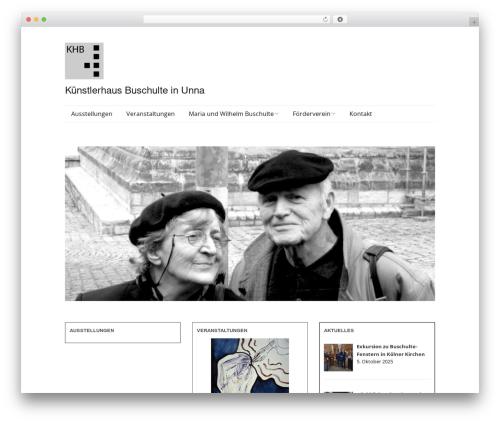Click the 5. Oktober 2023 date

point(375,362)
